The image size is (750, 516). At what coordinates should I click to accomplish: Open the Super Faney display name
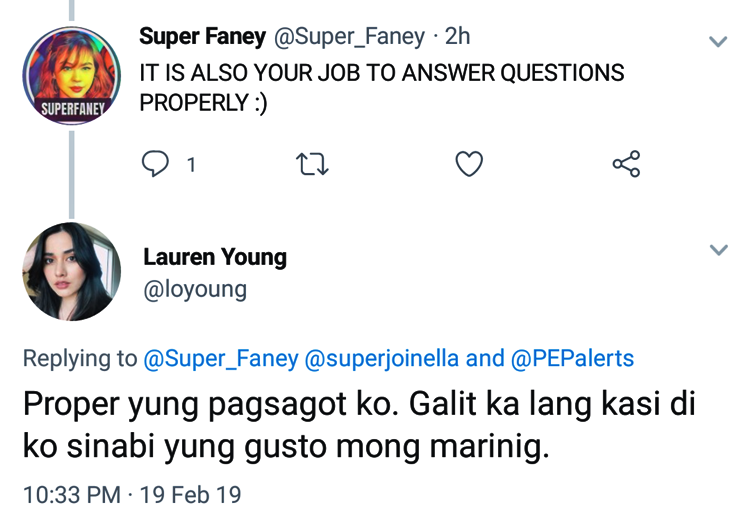(202, 37)
